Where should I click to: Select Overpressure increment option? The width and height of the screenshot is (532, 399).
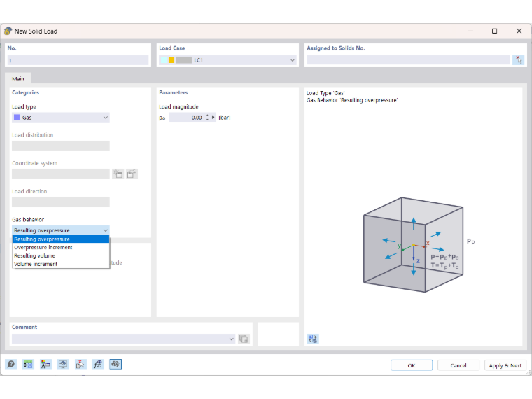pos(61,247)
